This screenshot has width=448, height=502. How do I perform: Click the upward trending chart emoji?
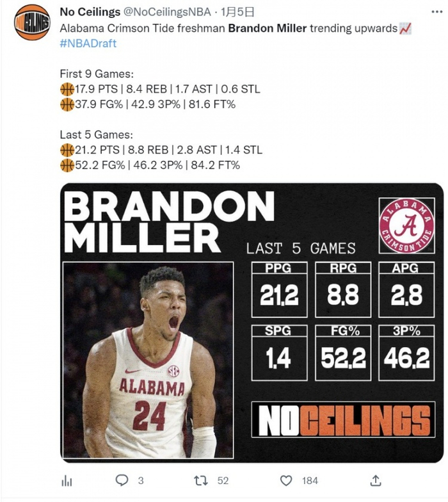405,29
